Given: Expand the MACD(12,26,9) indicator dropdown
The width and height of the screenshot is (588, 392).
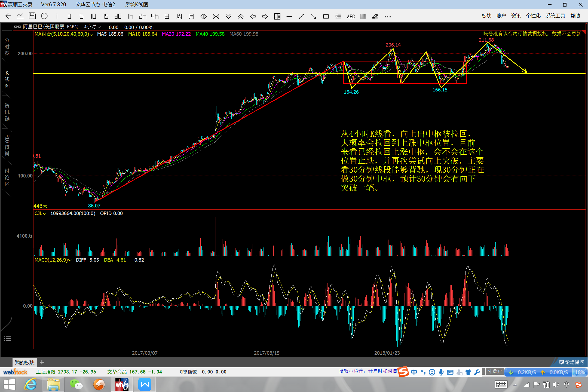Looking at the screenshot, I should 70,260.
